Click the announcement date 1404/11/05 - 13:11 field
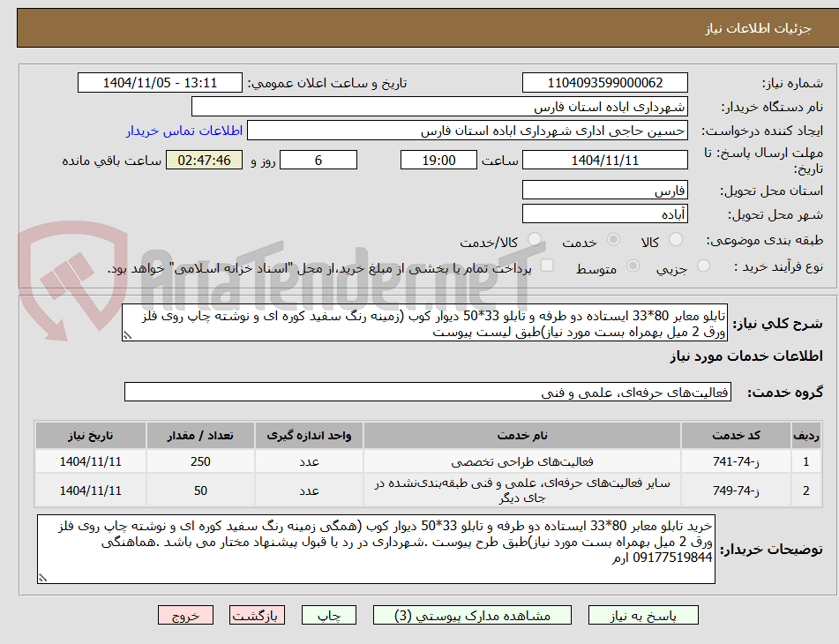Image resolution: width=839 pixels, height=644 pixels. coord(160,83)
